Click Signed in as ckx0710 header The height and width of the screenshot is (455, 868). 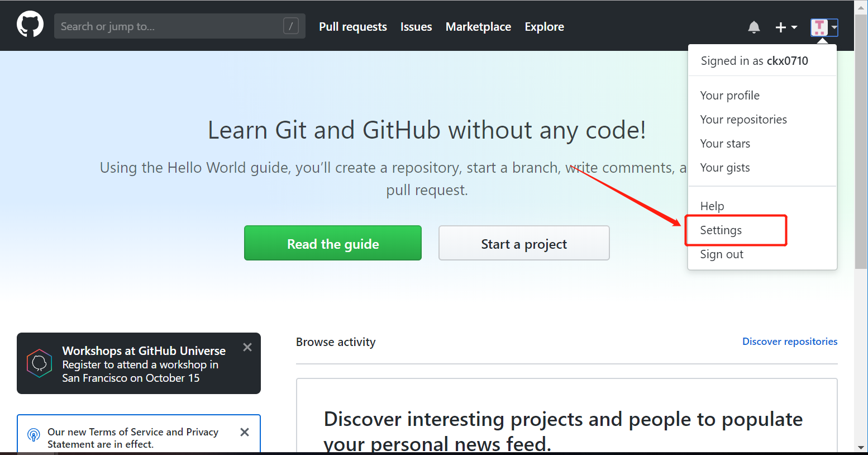pyautogui.click(x=755, y=61)
